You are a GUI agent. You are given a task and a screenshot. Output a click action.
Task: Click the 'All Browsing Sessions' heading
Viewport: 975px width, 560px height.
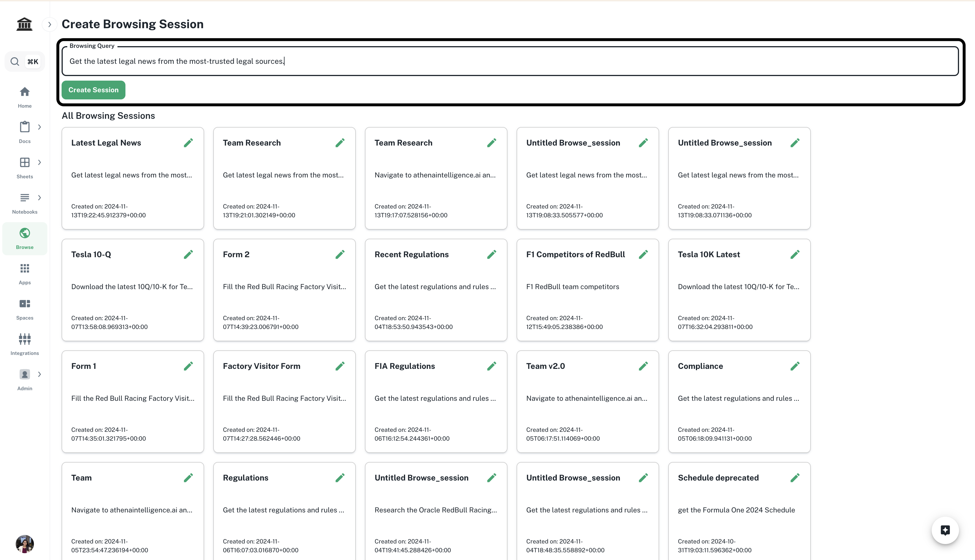click(x=108, y=116)
